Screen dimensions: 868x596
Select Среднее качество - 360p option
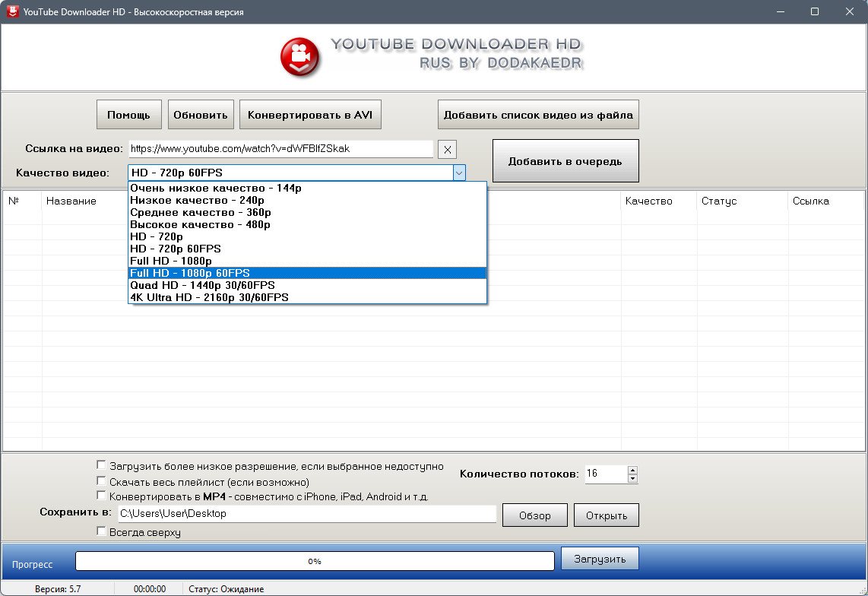tap(307, 212)
